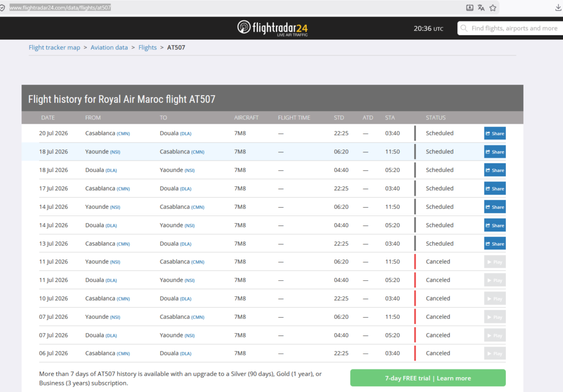Screen dimensions: 563x392
Task: Click the FROM column header
Action: 93,118
